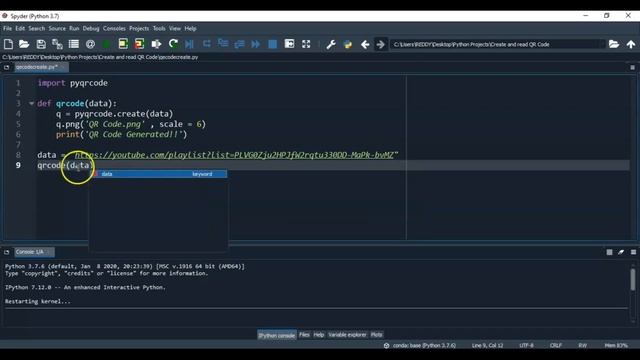640x360 pixels.
Task: Click the UTF-8 encoding status entry
Action: pos(527,345)
